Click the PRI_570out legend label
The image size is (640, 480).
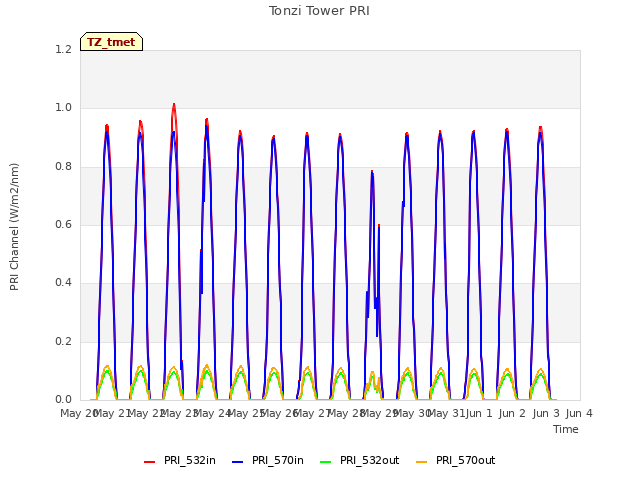click(x=465, y=460)
